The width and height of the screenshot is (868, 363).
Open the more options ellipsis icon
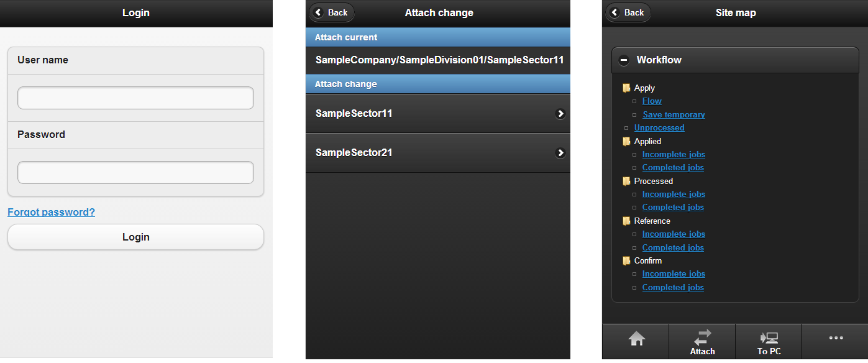(x=836, y=338)
